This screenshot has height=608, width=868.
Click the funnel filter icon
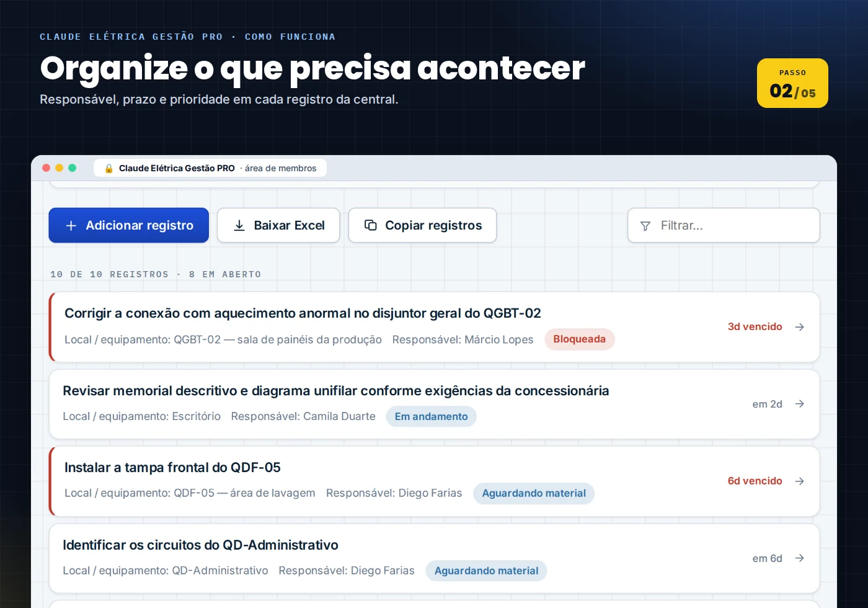pos(645,226)
